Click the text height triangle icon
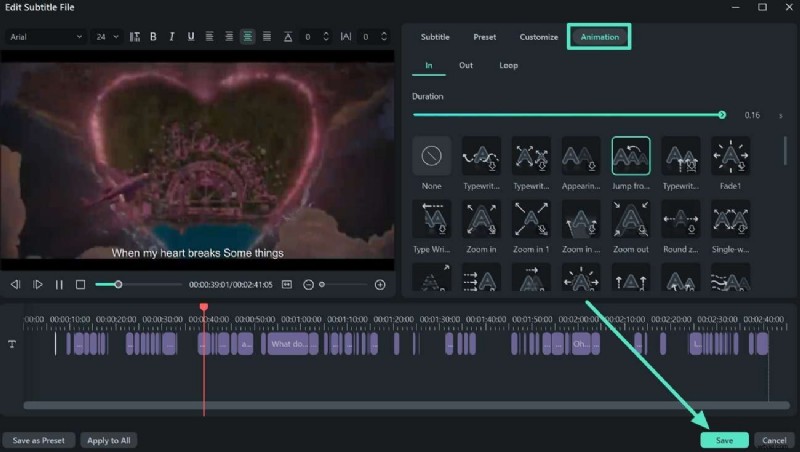Image resolution: width=800 pixels, height=452 pixels. pyautogui.click(x=288, y=37)
